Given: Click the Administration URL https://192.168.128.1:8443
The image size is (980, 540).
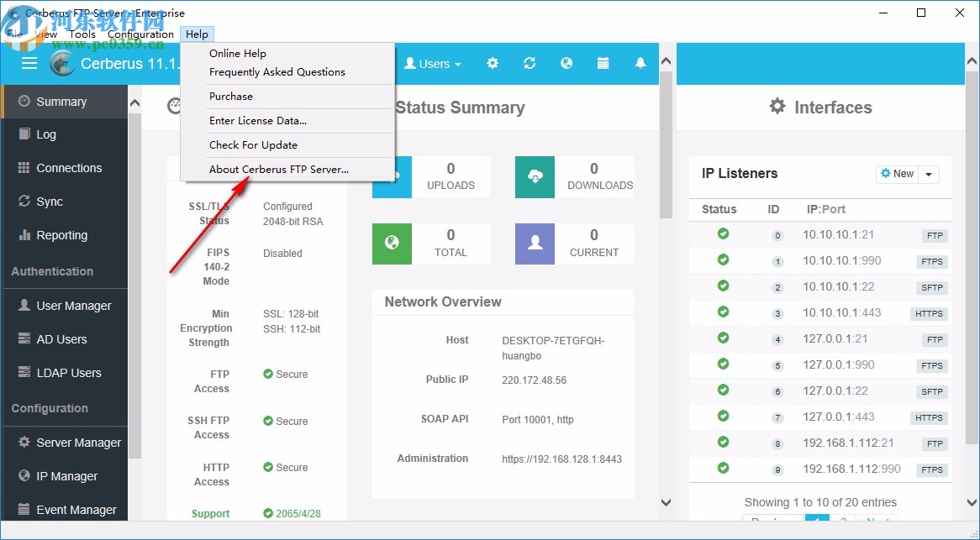Looking at the screenshot, I should (x=561, y=459).
